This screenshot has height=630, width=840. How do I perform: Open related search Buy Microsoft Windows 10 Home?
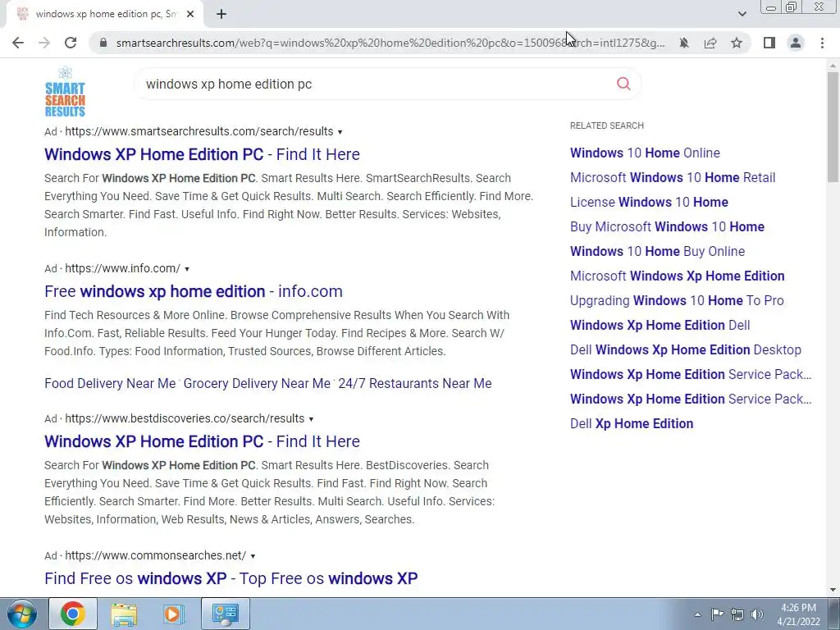(667, 226)
